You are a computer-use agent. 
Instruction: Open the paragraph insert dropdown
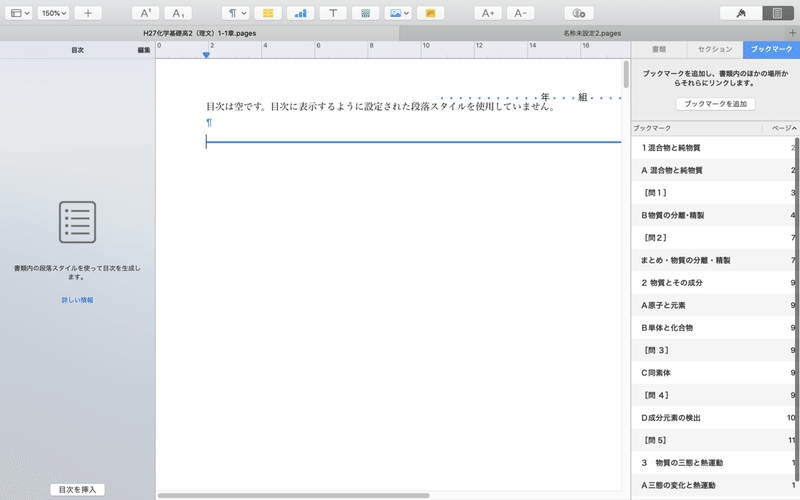coord(236,13)
